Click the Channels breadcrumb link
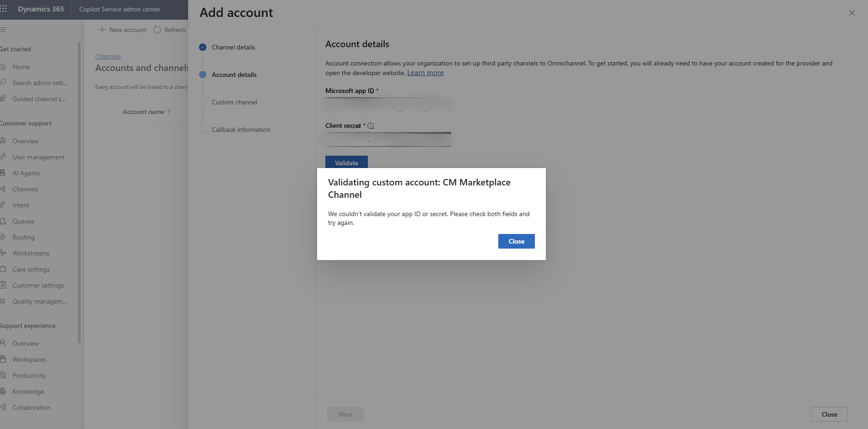The width and height of the screenshot is (868, 429). tap(108, 56)
